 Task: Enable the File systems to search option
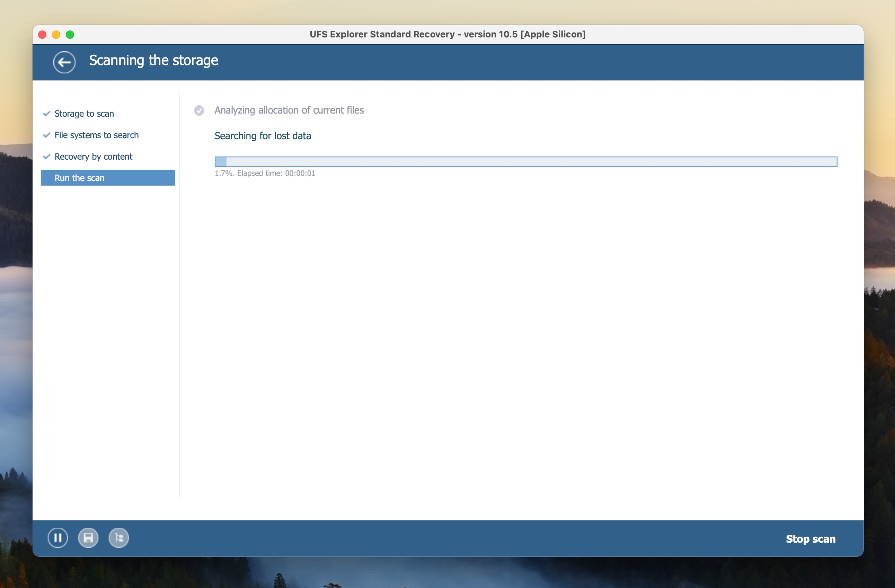97,134
